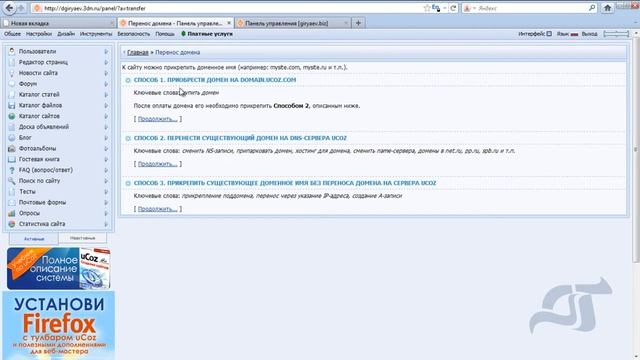Click the Выход logout link
640x360 pixels.
pyautogui.click(x=589, y=34)
